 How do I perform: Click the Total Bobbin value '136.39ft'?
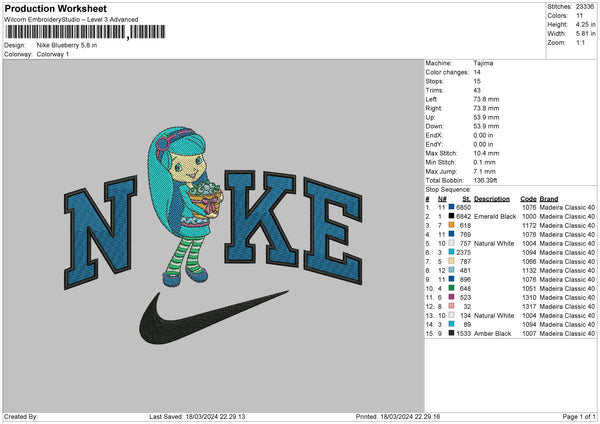[x=485, y=180]
